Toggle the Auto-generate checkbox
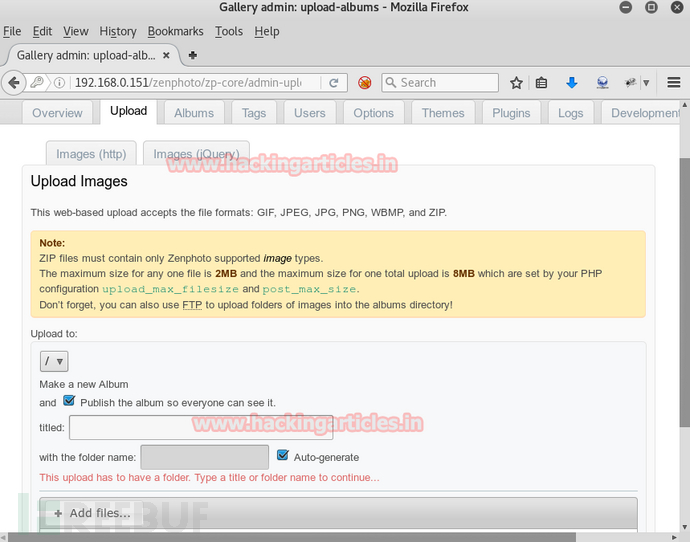The image size is (690, 542). pos(283,455)
